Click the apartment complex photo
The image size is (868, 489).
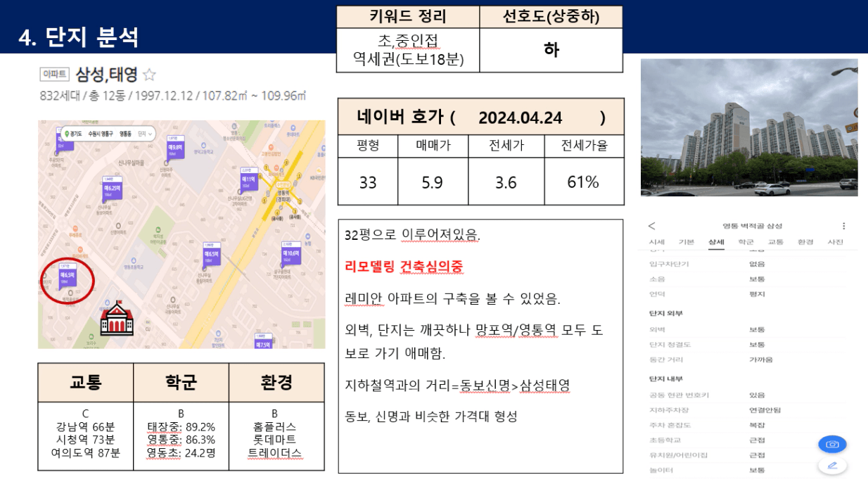coord(749,127)
